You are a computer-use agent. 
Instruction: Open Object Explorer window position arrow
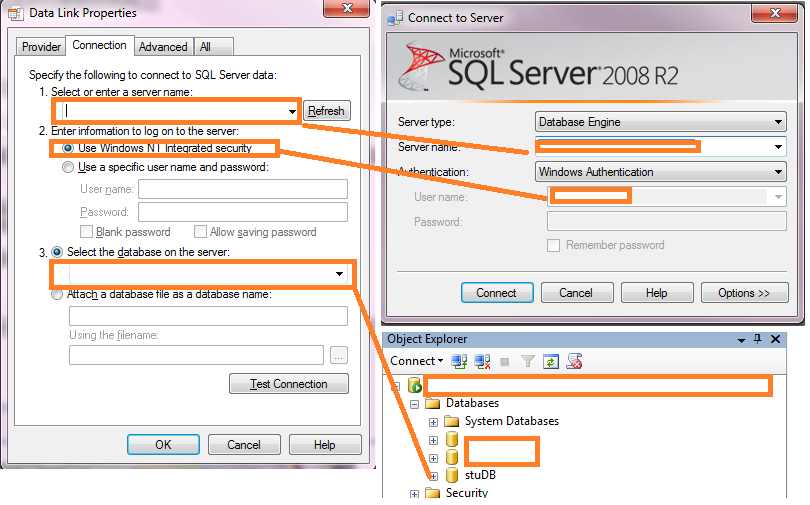[741, 340]
